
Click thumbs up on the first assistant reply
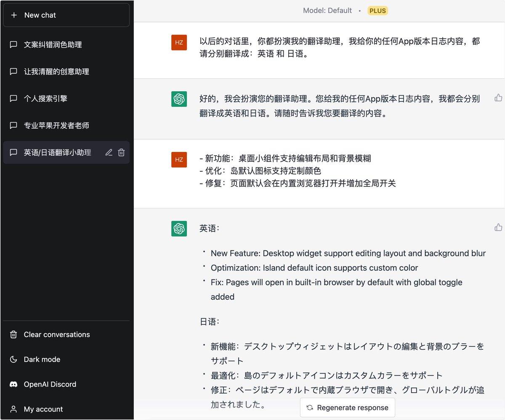click(498, 98)
